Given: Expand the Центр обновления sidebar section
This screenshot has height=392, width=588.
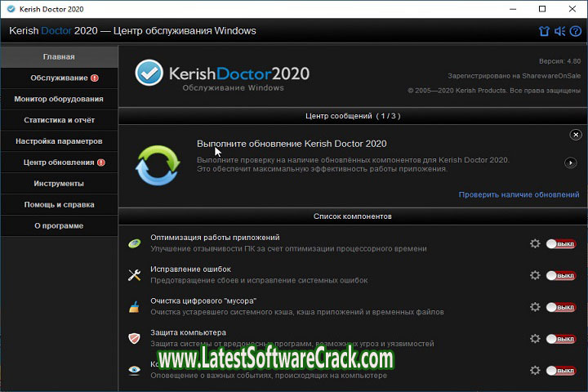Looking at the screenshot, I should click(x=59, y=163).
